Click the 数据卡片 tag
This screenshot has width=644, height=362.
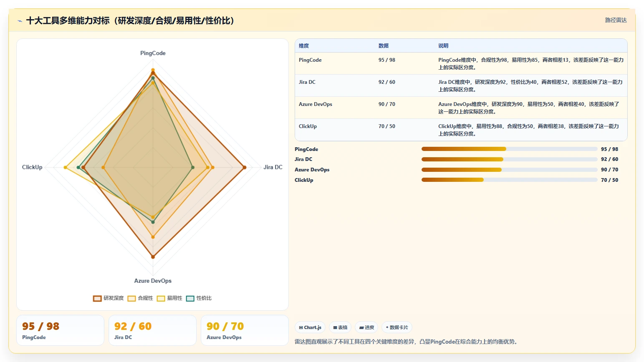point(397,327)
